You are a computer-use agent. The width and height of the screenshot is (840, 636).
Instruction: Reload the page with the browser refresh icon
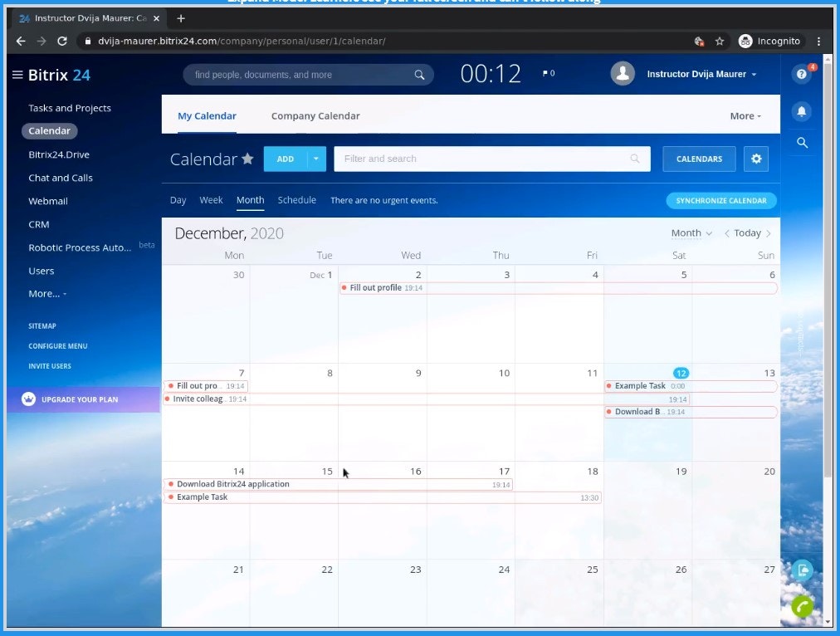click(x=62, y=42)
